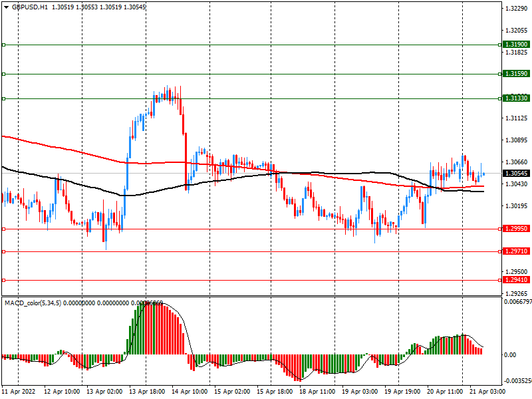Viewport: 532px width, 399px height.
Task: Grab the 1.31900 resistance line handle
Action: click(3, 45)
